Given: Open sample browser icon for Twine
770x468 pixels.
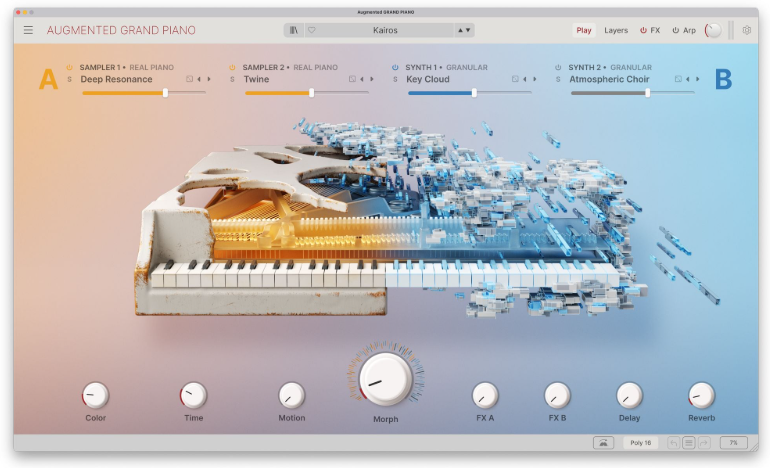Looking at the screenshot, I should 352,79.
